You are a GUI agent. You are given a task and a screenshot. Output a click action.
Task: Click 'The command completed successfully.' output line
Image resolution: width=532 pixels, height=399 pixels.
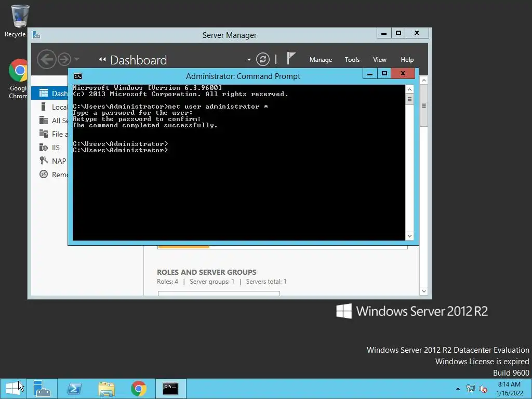click(x=145, y=125)
